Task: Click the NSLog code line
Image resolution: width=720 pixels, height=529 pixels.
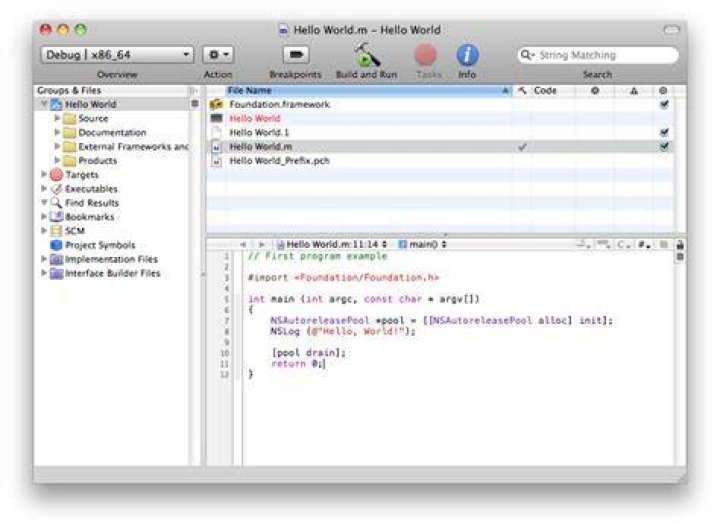Action: 343,331
